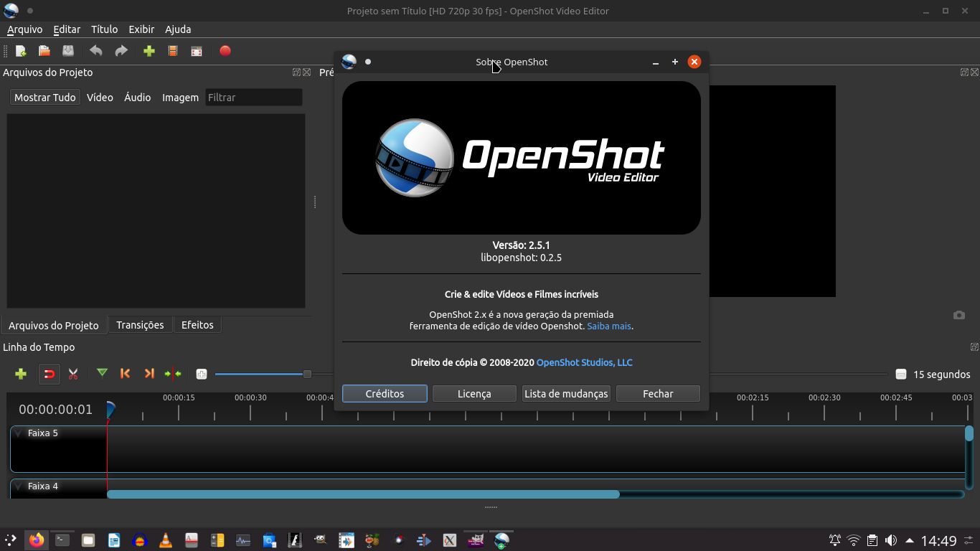Add a marker using the green arrow icon

[x=101, y=374]
